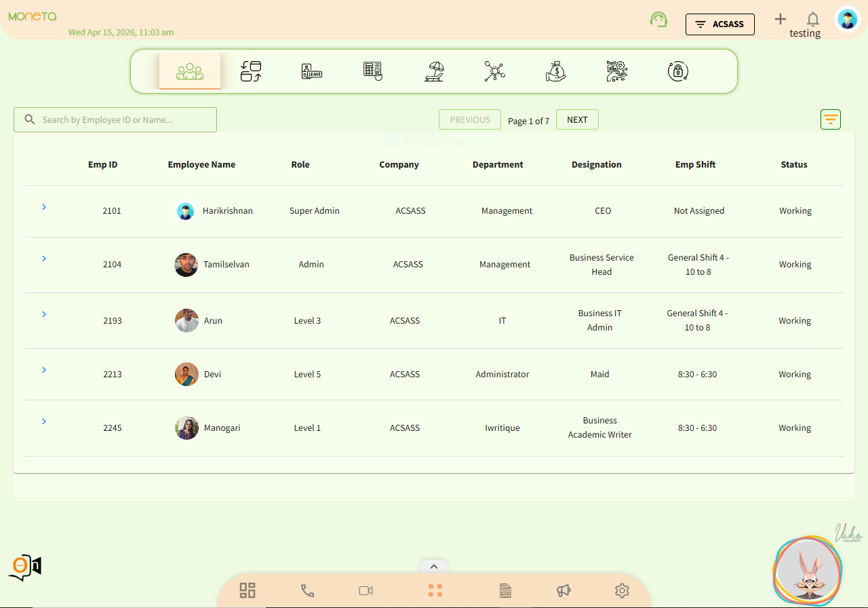Click the Status column header
Viewport: 868px width, 608px height.
pyautogui.click(x=794, y=164)
